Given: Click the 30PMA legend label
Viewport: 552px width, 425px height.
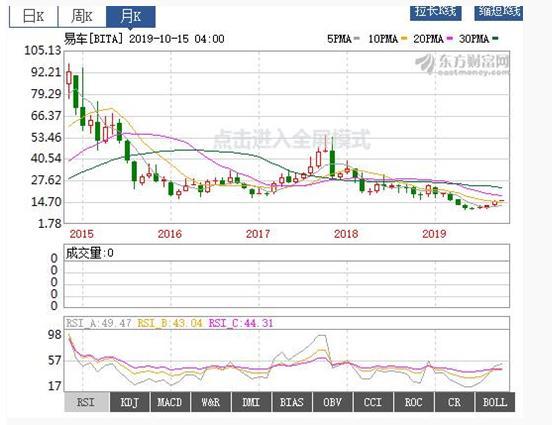Looking at the screenshot, I should pyautogui.click(x=474, y=39).
